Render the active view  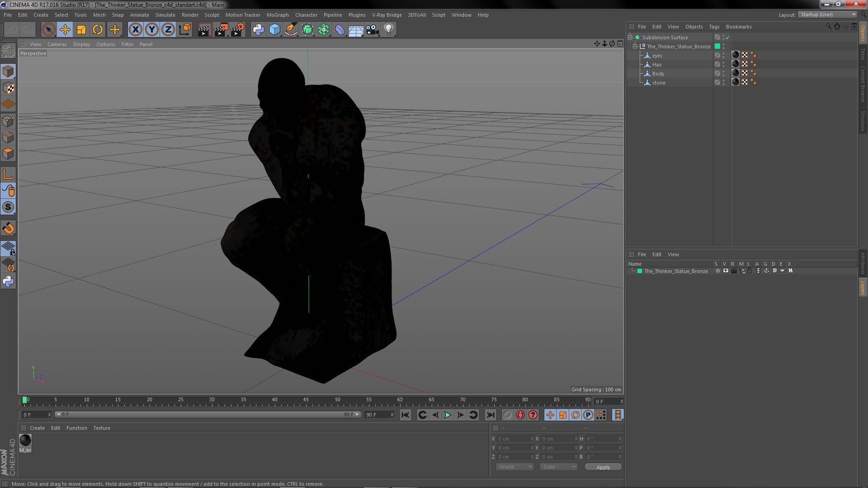pos(204,30)
